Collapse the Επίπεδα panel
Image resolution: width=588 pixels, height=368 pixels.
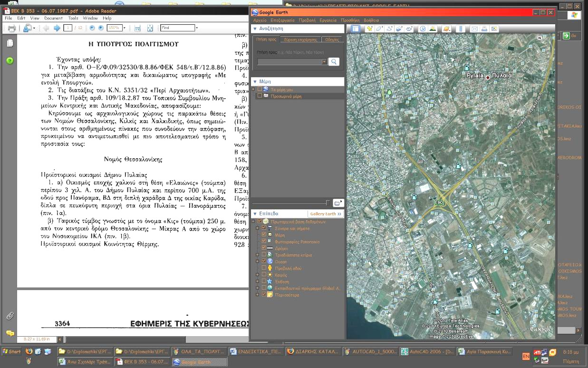click(x=255, y=214)
